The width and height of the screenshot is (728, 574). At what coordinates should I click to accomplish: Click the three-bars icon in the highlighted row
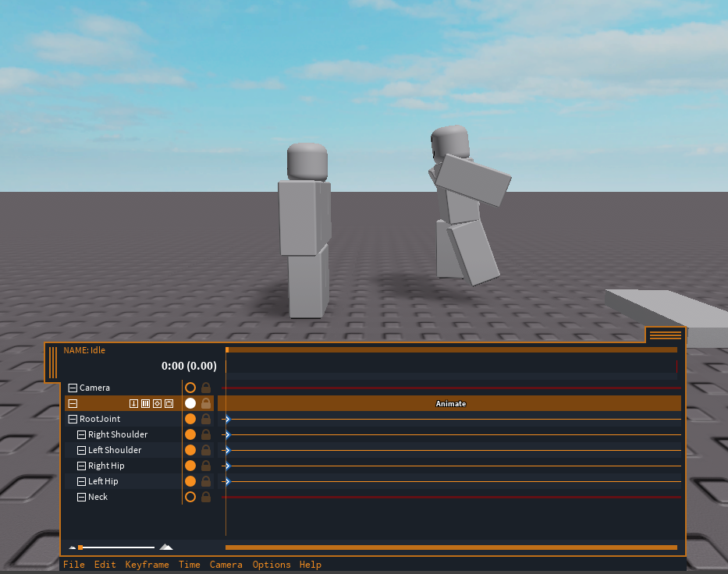pyautogui.click(x=145, y=404)
